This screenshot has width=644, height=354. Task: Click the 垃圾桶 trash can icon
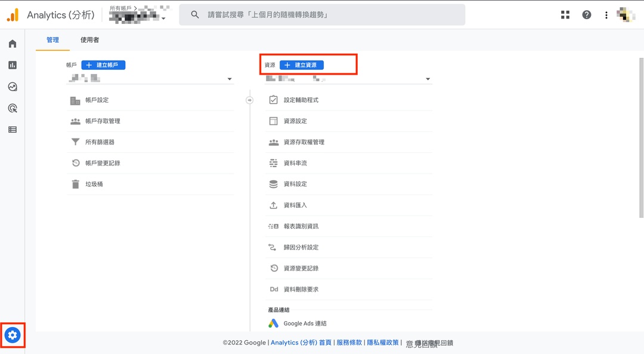pos(75,184)
